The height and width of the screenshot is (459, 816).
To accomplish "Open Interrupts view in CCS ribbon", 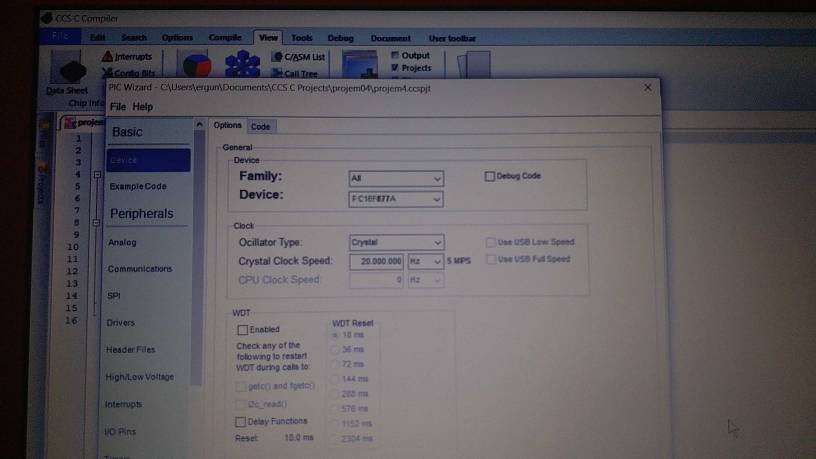I will click(128, 56).
